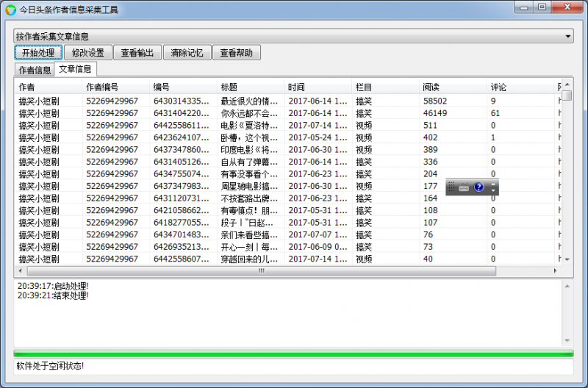The width and height of the screenshot is (588, 388).
Task: Click the horizontal scrollbar thumb
Action: click(262, 270)
